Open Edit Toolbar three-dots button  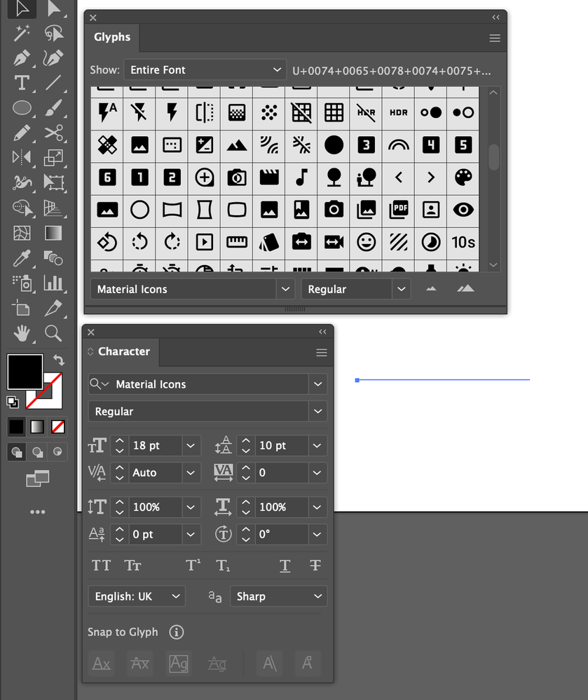(x=37, y=512)
